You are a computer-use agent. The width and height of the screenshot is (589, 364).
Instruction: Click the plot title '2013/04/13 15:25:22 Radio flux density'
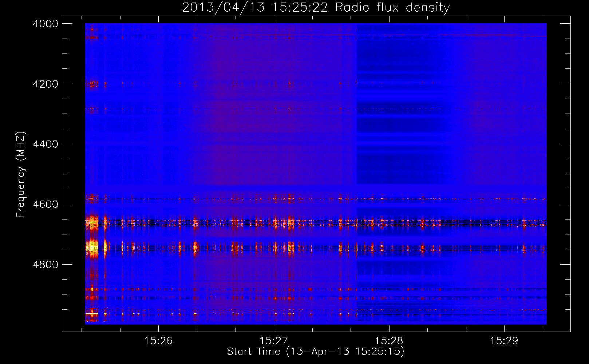click(316, 7)
